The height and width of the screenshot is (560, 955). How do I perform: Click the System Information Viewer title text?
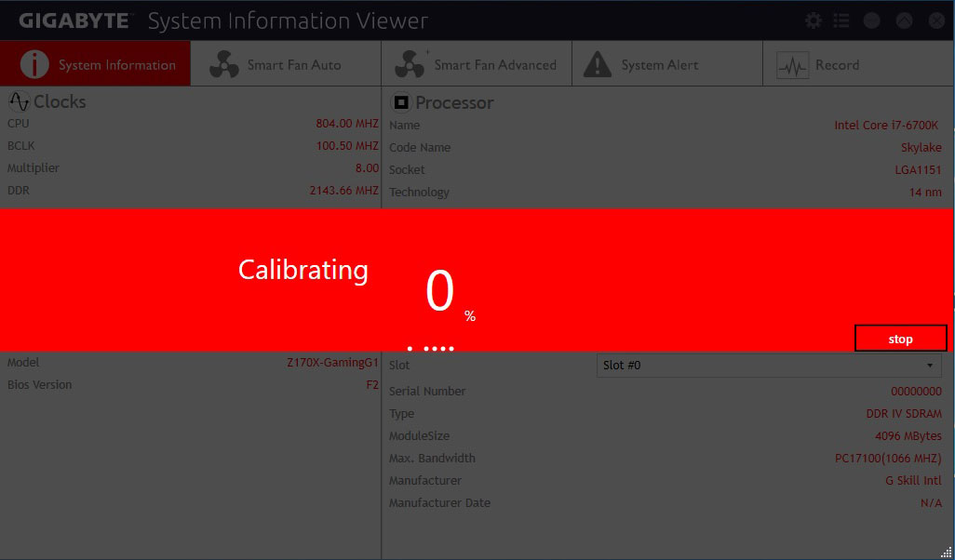pyautogui.click(x=289, y=21)
